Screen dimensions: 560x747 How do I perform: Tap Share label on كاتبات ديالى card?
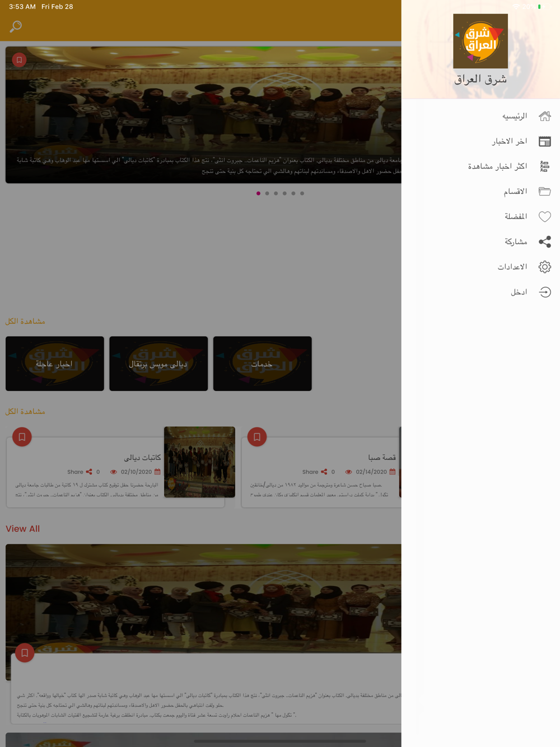75,472
